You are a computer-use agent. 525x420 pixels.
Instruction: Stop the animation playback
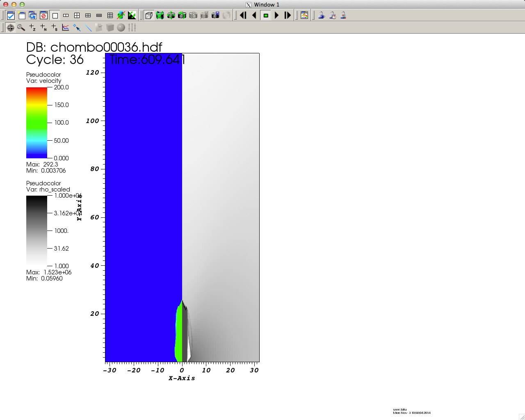click(x=266, y=16)
